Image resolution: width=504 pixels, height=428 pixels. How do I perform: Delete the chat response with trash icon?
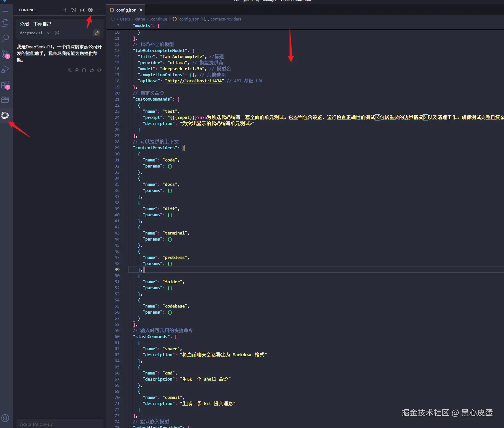tap(77, 70)
